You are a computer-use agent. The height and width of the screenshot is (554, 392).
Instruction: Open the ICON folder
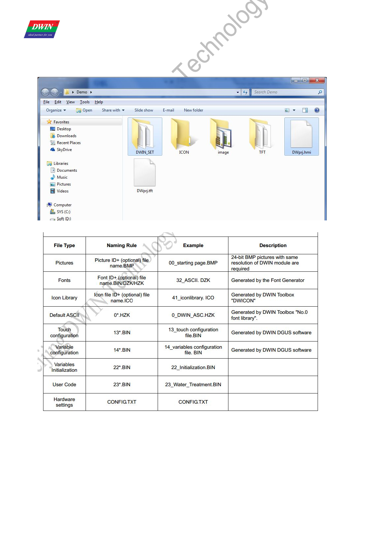point(184,136)
